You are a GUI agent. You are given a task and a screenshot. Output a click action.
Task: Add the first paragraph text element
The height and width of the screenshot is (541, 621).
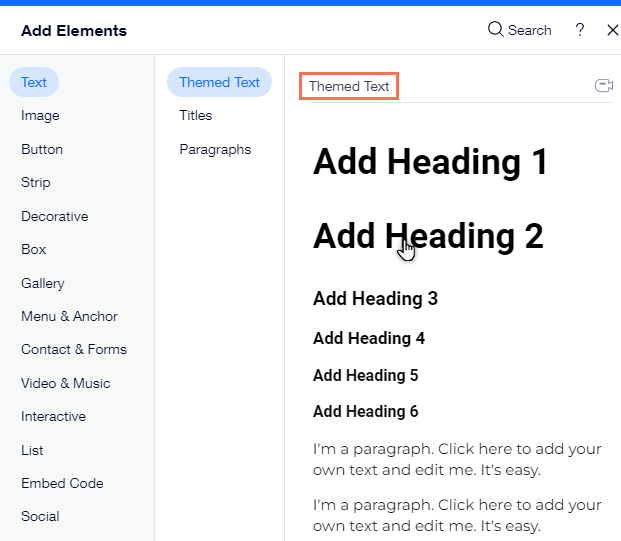457,459
